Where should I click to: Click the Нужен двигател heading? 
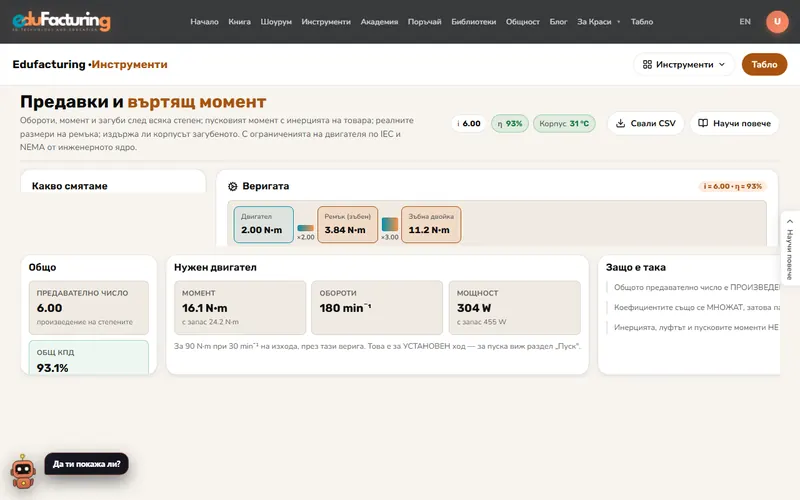[215, 267]
